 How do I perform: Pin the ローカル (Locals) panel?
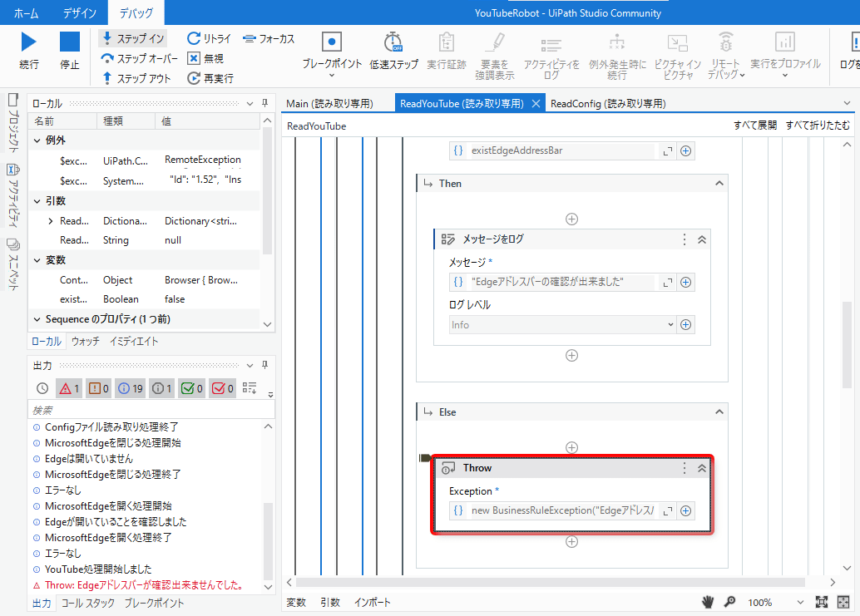(x=265, y=103)
